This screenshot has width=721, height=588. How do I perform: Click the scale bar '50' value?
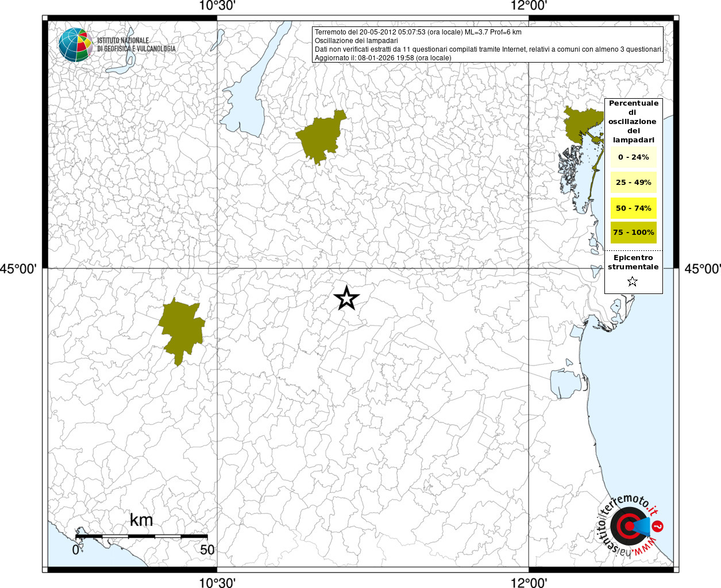click(x=207, y=550)
